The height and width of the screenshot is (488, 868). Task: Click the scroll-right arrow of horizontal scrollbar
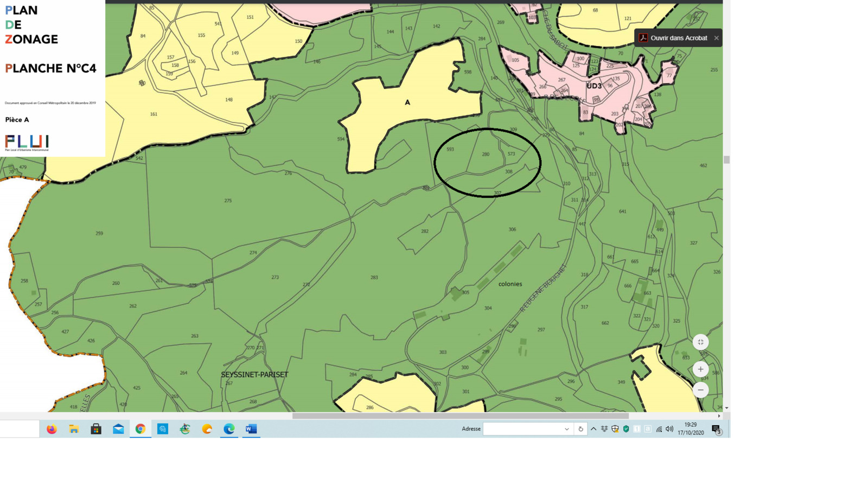click(719, 416)
